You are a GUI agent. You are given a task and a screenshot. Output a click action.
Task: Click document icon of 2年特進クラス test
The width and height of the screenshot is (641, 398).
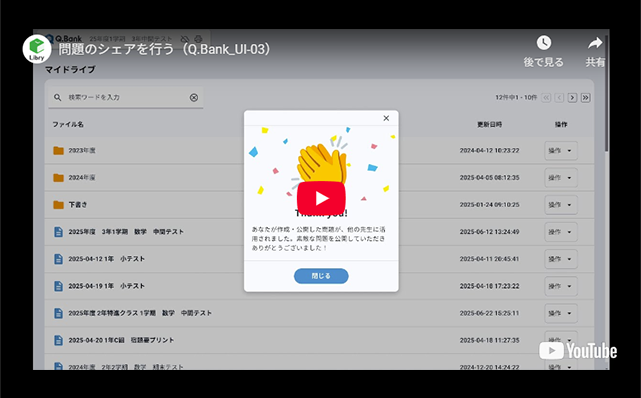pyautogui.click(x=58, y=313)
